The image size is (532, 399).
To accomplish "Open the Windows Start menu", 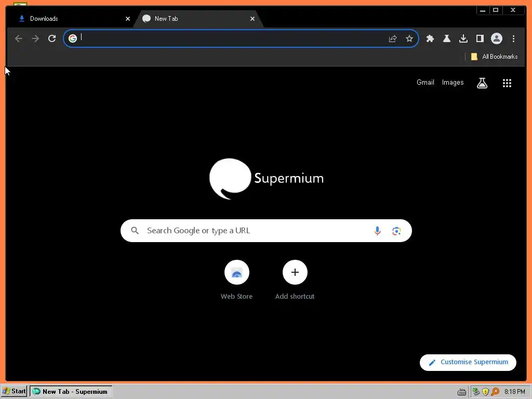I will tap(14, 391).
